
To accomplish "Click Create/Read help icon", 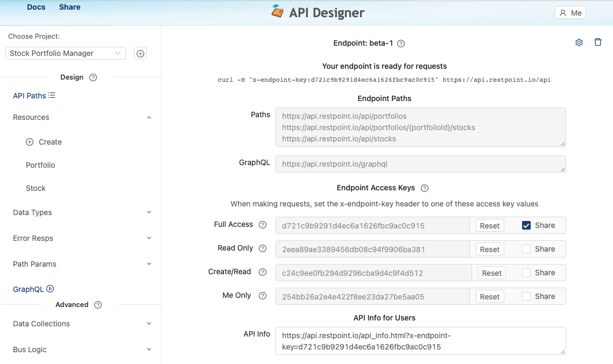I will [x=263, y=272].
